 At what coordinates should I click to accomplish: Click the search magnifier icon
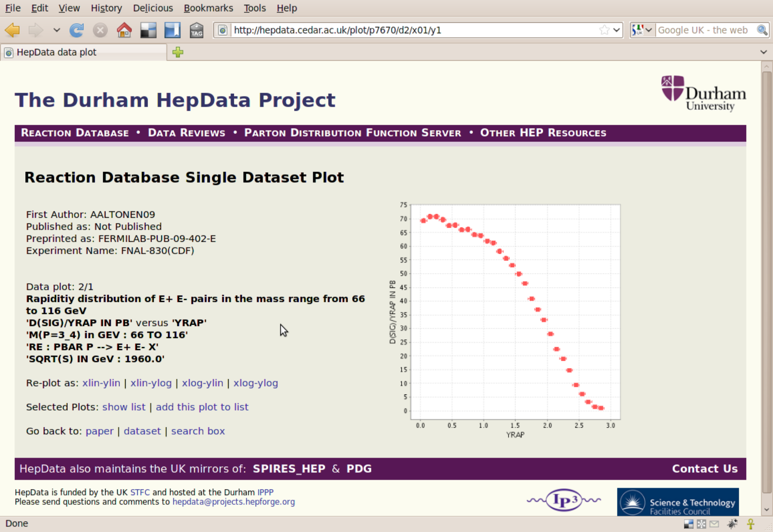[x=762, y=30]
